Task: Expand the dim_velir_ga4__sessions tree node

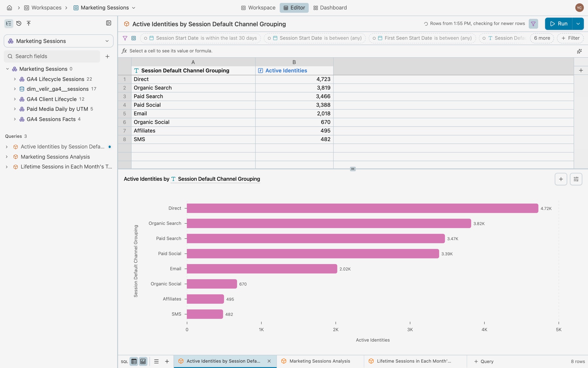Action: pos(15,89)
